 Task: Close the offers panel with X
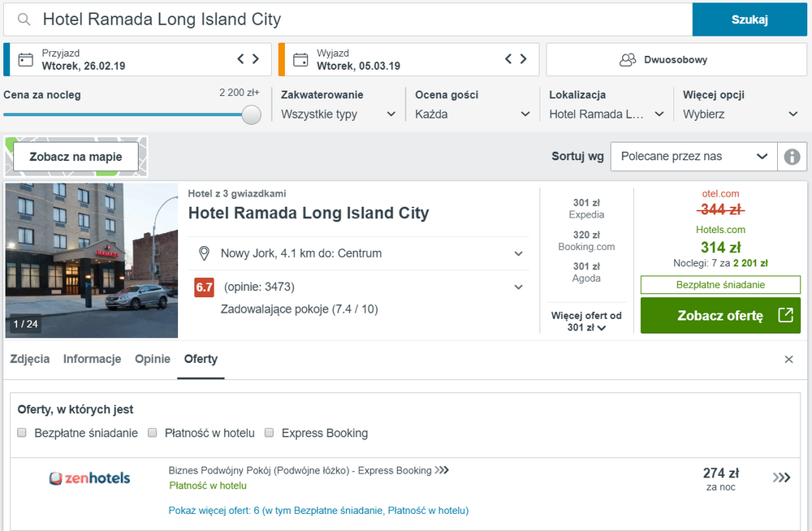point(788,360)
